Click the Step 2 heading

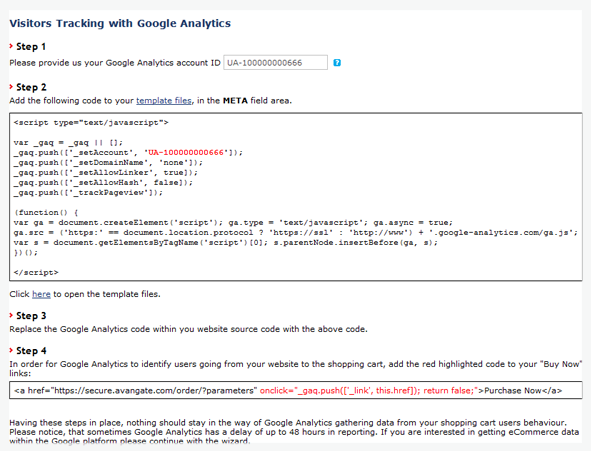click(31, 87)
